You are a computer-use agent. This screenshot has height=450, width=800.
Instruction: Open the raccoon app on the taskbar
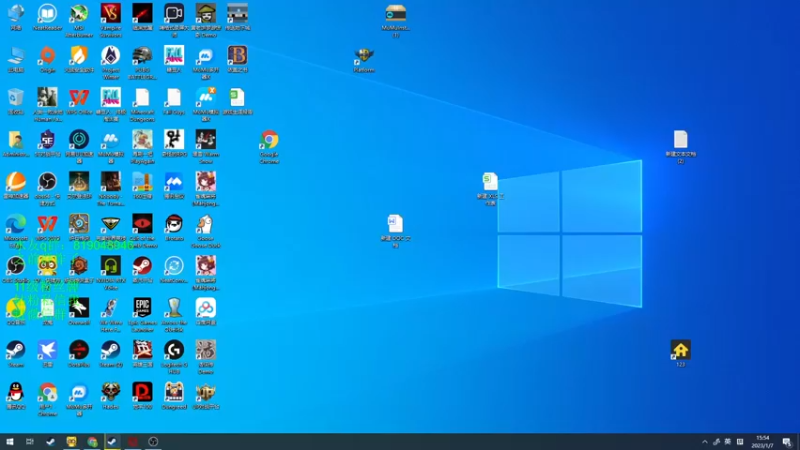pyautogui.click(x=71, y=442)
